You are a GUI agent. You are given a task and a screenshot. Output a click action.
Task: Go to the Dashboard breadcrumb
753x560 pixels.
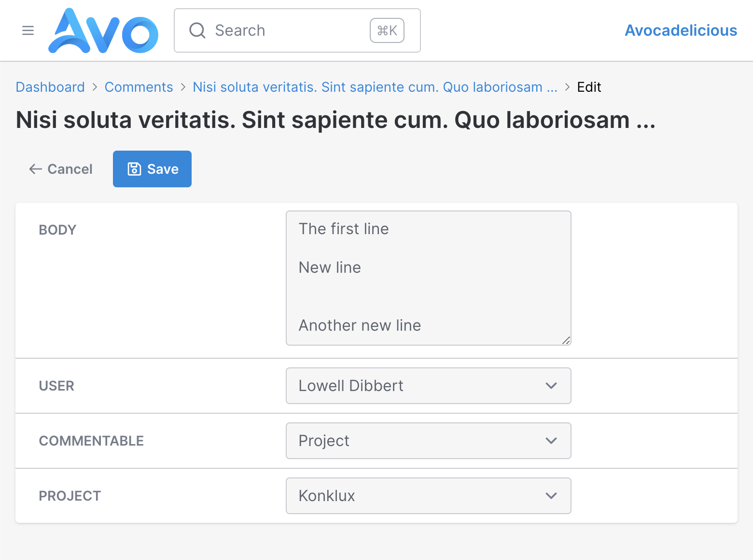pyautogui.click(x=50, y=87)
